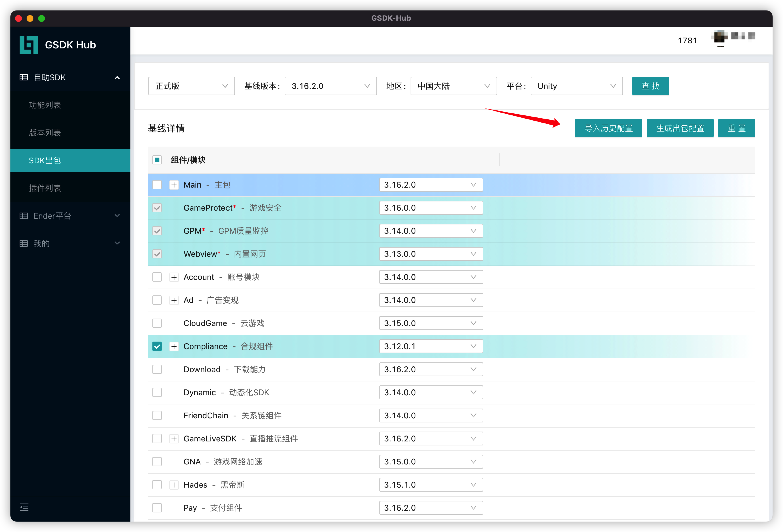The height and width of the screenshot is (532, 783).
Task: Check the Hades 黑帝斯 checkbox
Action: [157, 485]
